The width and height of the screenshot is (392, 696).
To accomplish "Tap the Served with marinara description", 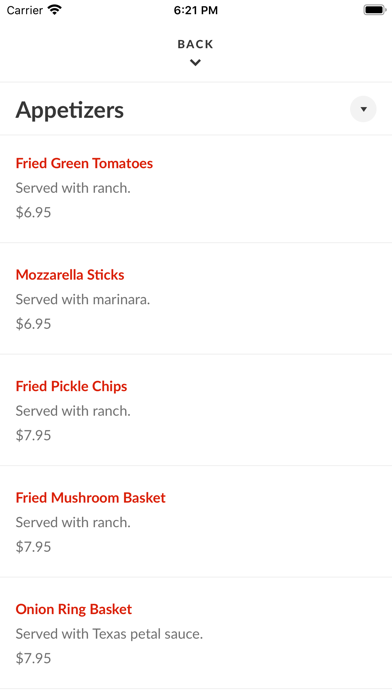I will (83, 300).
